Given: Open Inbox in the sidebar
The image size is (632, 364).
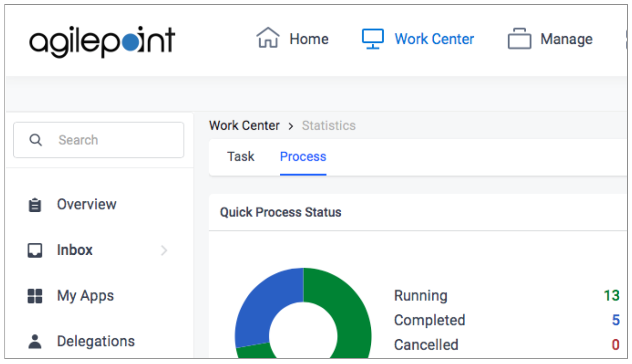Looking at the screenshot, I should (75, 250).
